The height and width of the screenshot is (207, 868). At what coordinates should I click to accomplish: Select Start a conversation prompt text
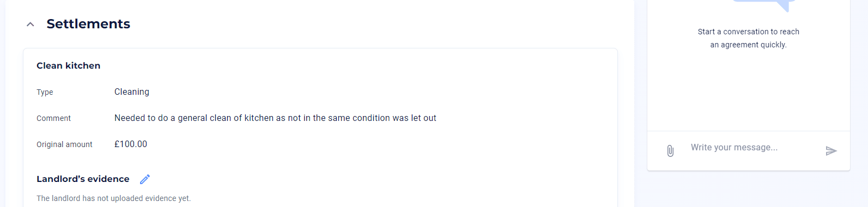point(749,32)
